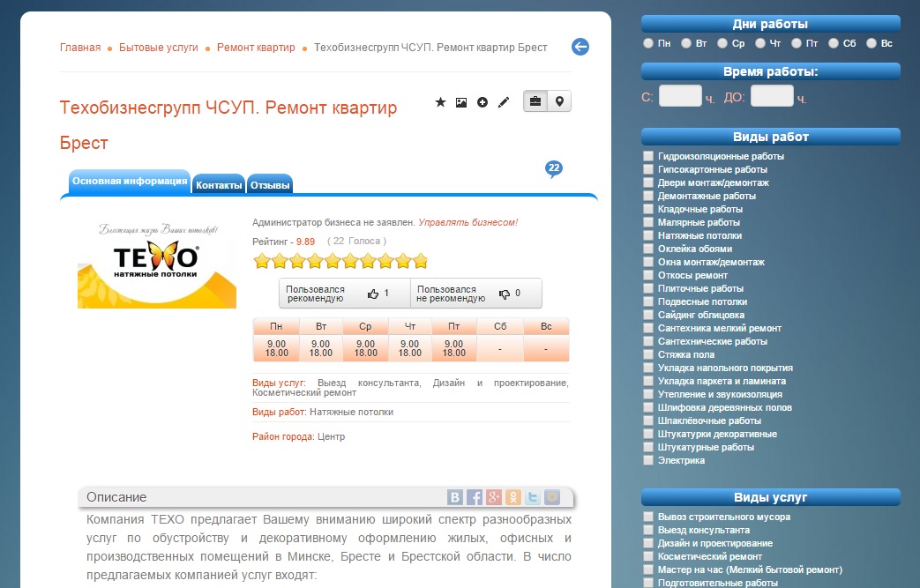Check Гидроизоляционные работы checkbox
Image resolution: width=920 pixels, height=588 pixels.
(647, 156)
